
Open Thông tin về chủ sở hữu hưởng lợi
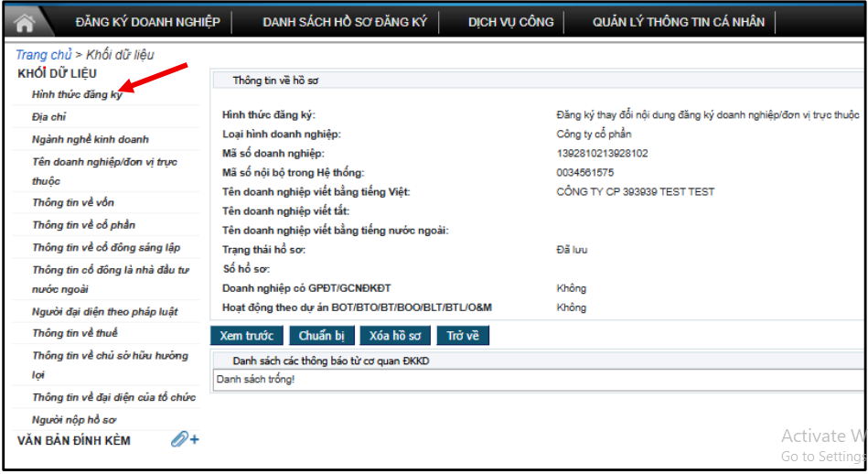point(110,365)
